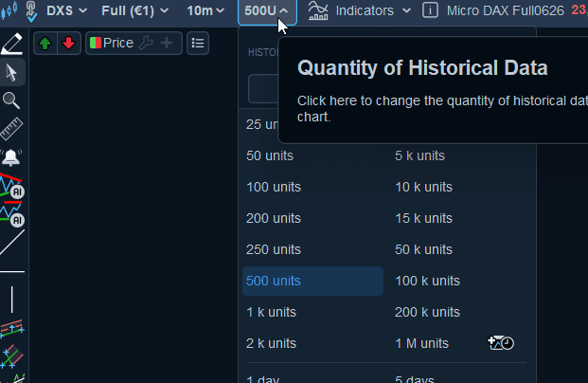Click the red down arrow button
This screenshot has width=588, height=383.
coord(67,44)
